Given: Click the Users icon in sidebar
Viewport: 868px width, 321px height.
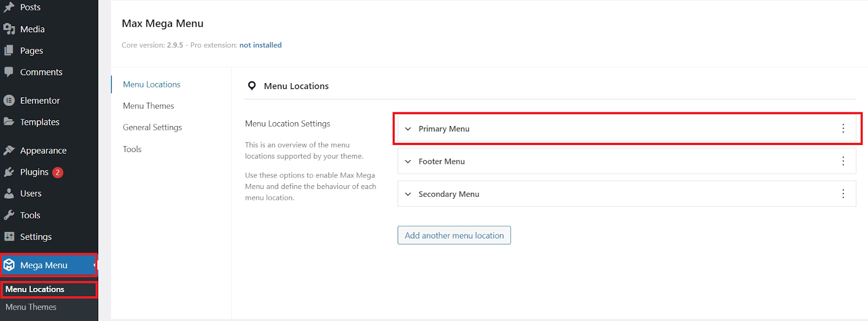Looking at the screenshot, I should 9,193.
